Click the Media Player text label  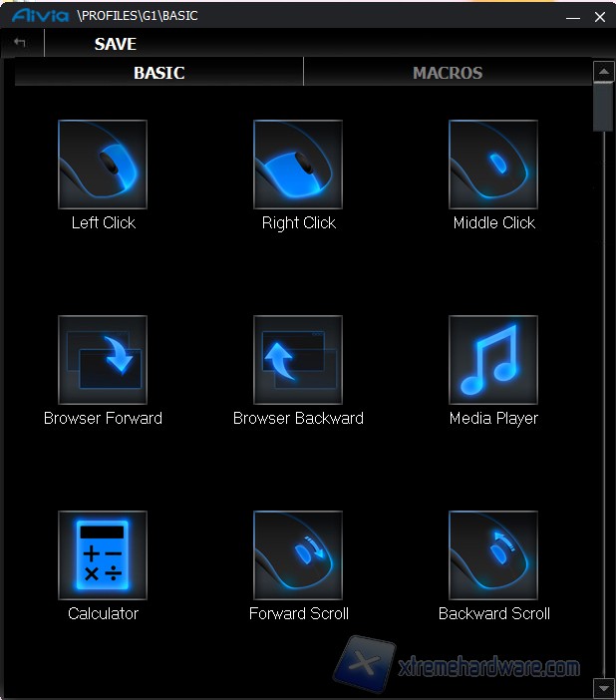coord(493,418)
